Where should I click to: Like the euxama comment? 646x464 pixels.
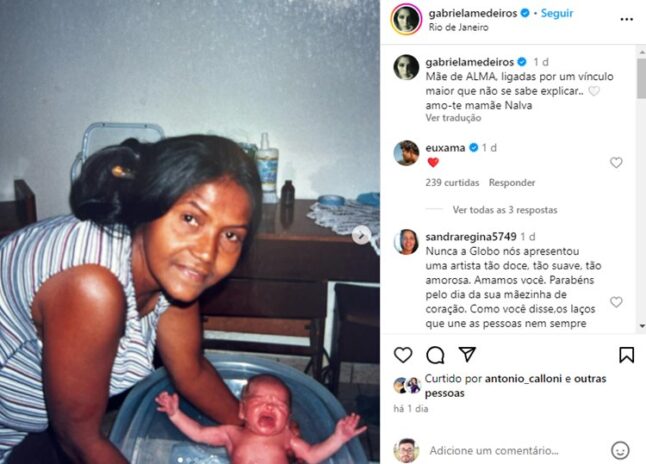point(616,162)
